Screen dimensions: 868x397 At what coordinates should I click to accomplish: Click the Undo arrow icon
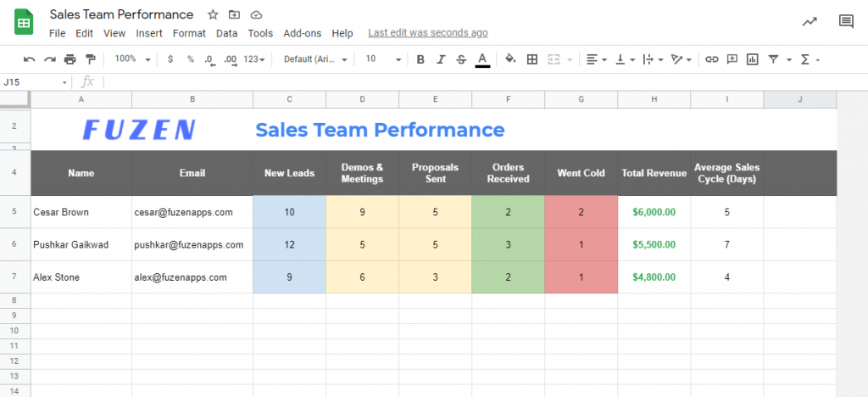[x=30, y=59]
